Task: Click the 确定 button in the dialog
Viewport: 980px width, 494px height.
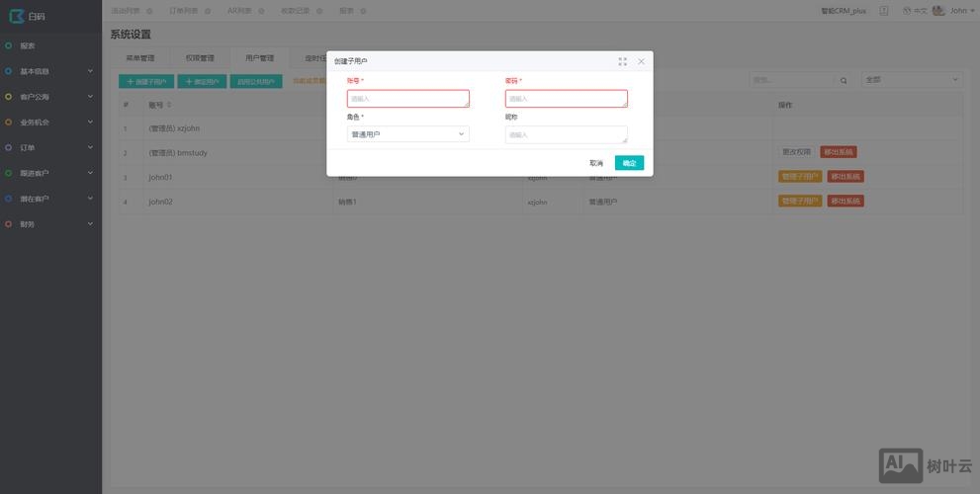Action: tap(629, 163)
